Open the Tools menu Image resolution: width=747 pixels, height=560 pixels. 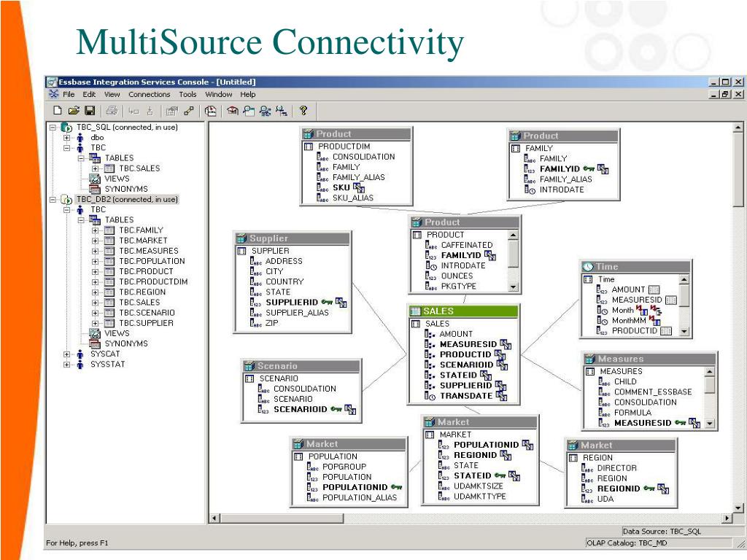coord(187,94)
